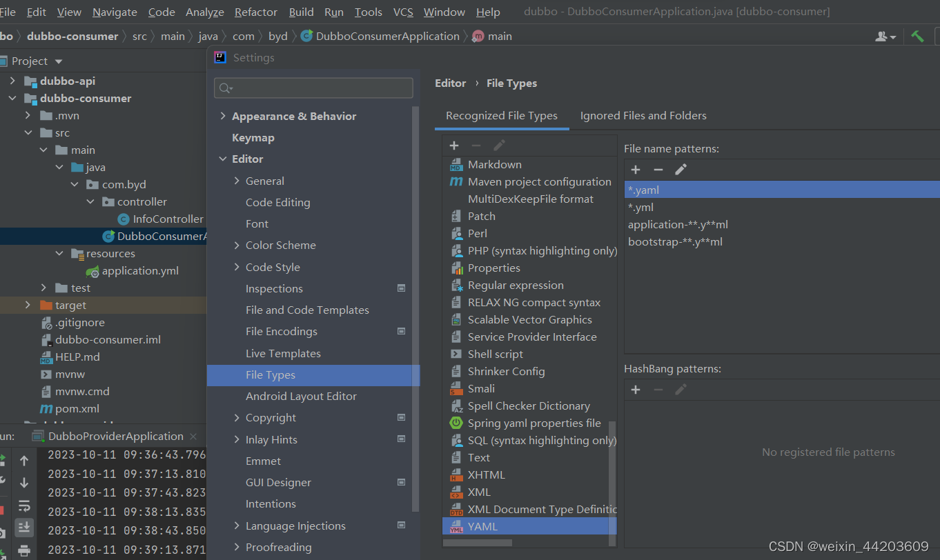The image size is (940, 560).
Task: Expand the Copyright settings
Action: [237, 417]
